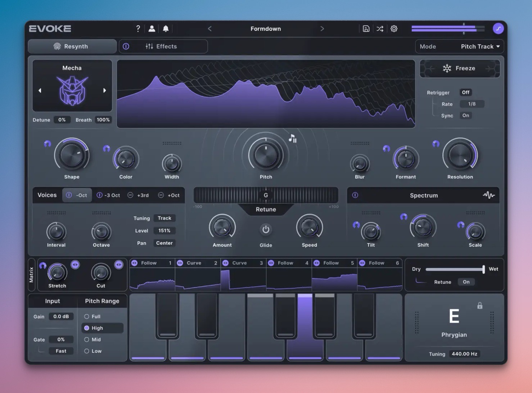532x393 pixels.
Task: Click the help question mark icon
Action: click(x=138, y=29)
